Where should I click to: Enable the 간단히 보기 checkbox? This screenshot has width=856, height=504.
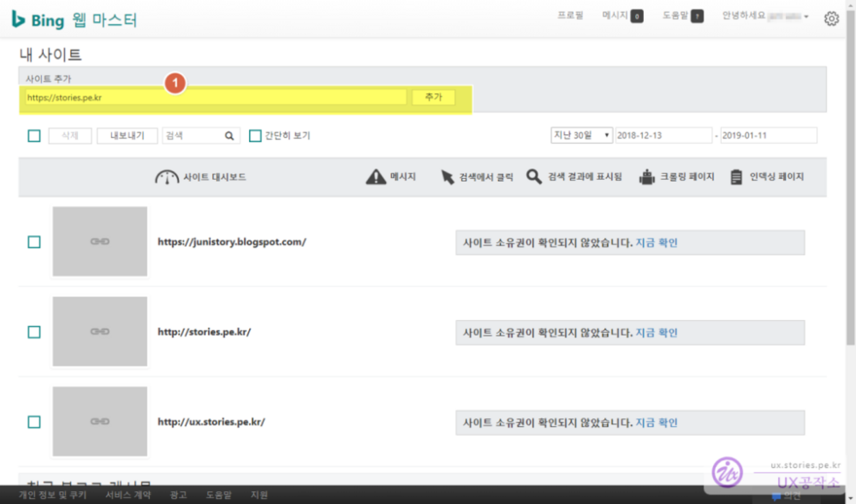click(255, 136)
